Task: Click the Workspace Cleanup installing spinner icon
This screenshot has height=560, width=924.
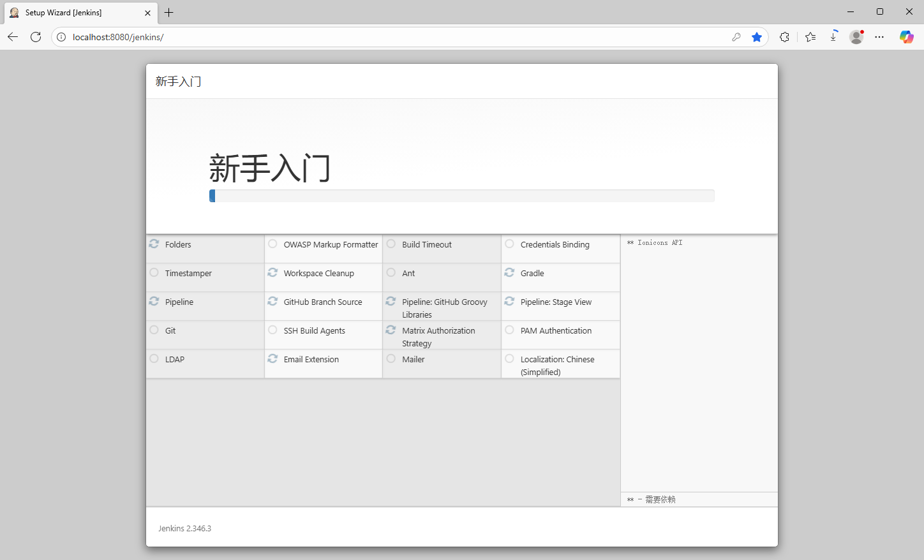Action: (x=272, y=272)
